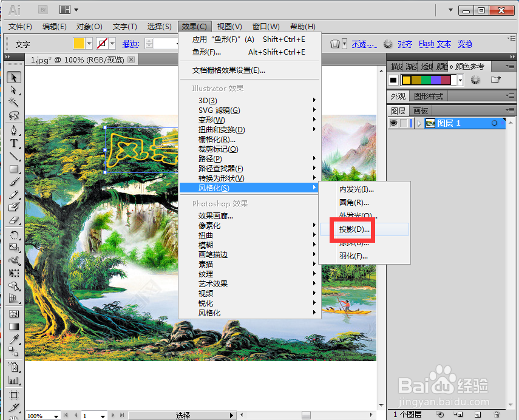Viewport: 519px width, 420px height.
Task: Select the Pen tool
Action: tap(13, 130)
